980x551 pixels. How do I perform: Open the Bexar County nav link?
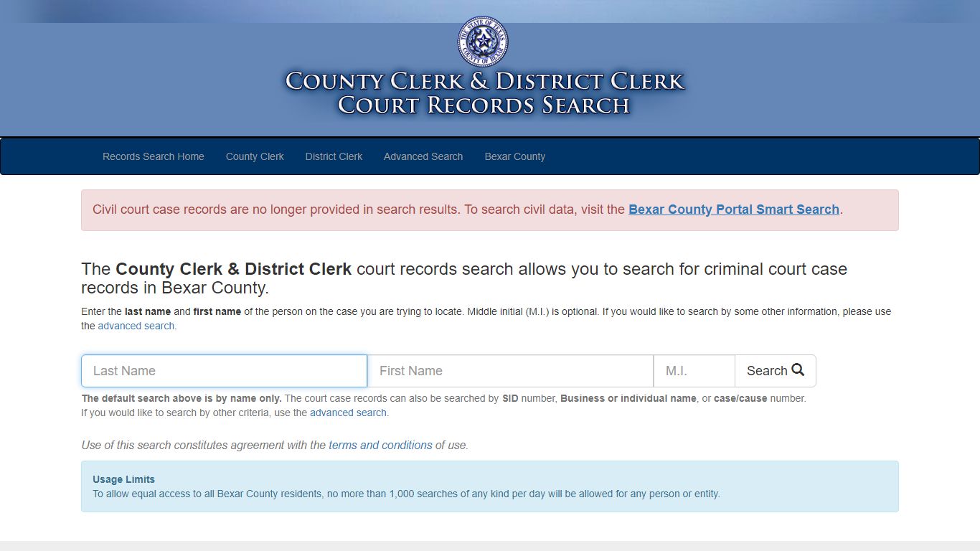click(x=514, y=156)
